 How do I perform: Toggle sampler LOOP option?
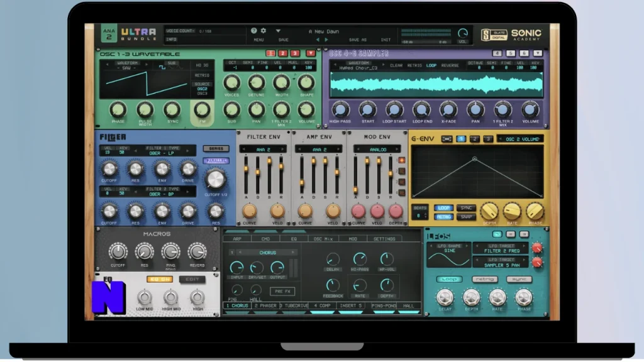(x=431, y=65)
